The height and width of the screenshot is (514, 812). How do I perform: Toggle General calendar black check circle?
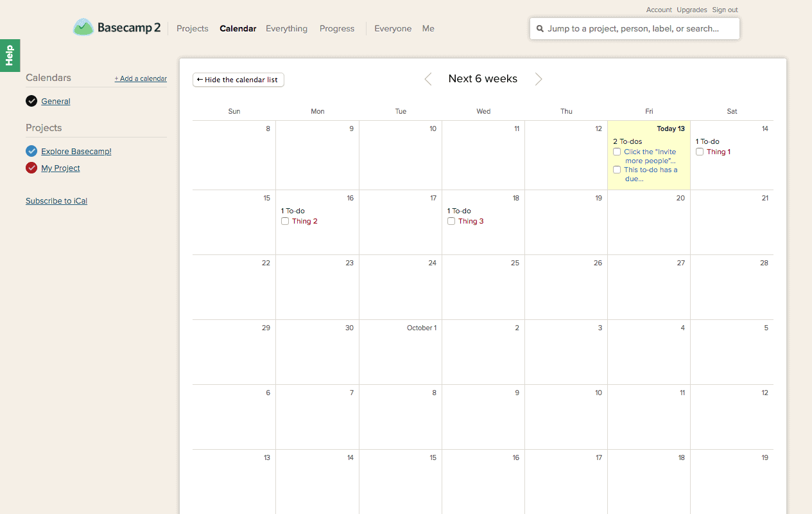[x=31, y=101]
